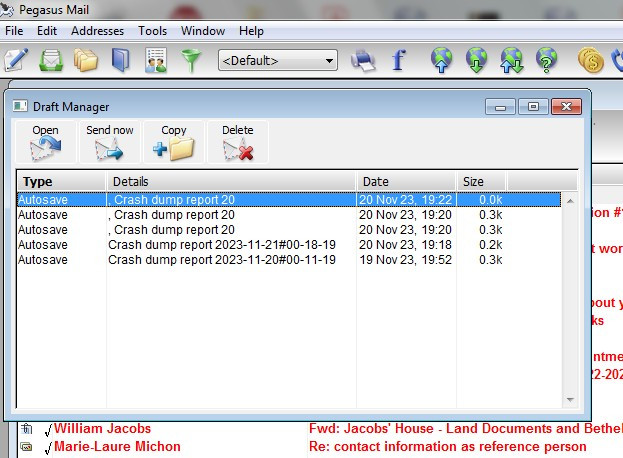Open the message from Marie-Laure Michon
The height and width of the screenshot is (458, 623).
(x=118, y=446)
